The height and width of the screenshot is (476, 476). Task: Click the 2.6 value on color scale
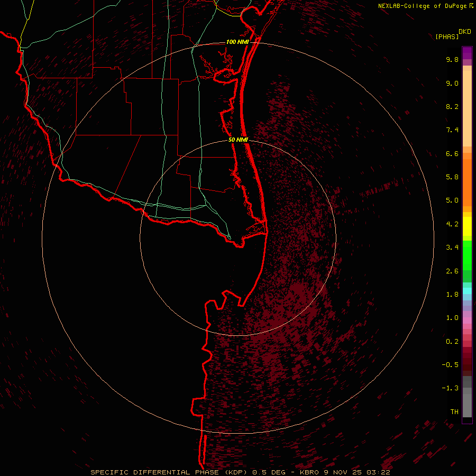click(x=452, y=271)
